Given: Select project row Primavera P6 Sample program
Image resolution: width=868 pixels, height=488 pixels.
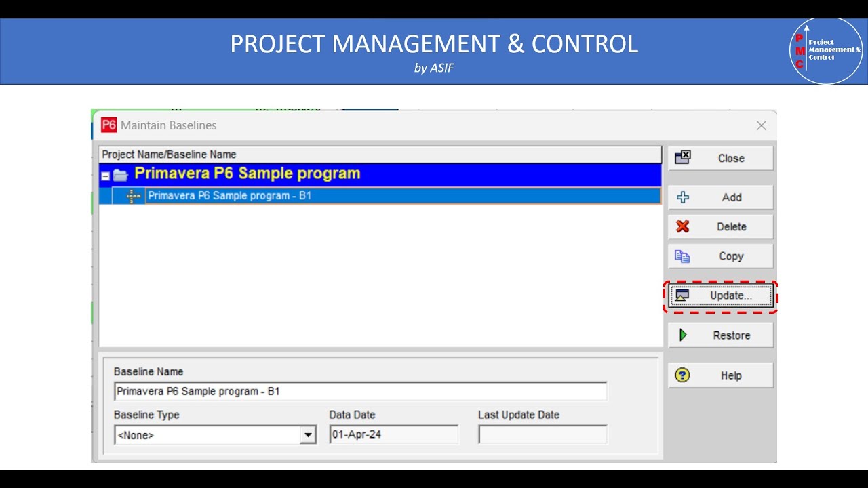Looking at the screenshot, I should pos(380,174).
